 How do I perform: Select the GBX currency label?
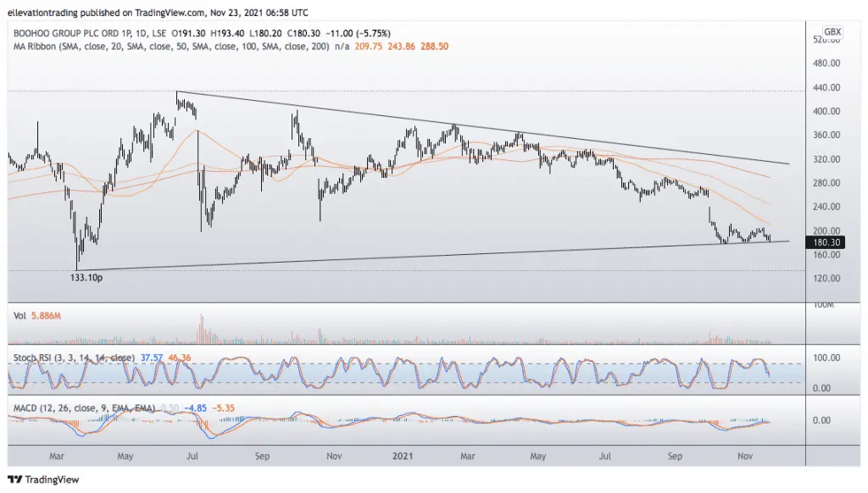832,31
